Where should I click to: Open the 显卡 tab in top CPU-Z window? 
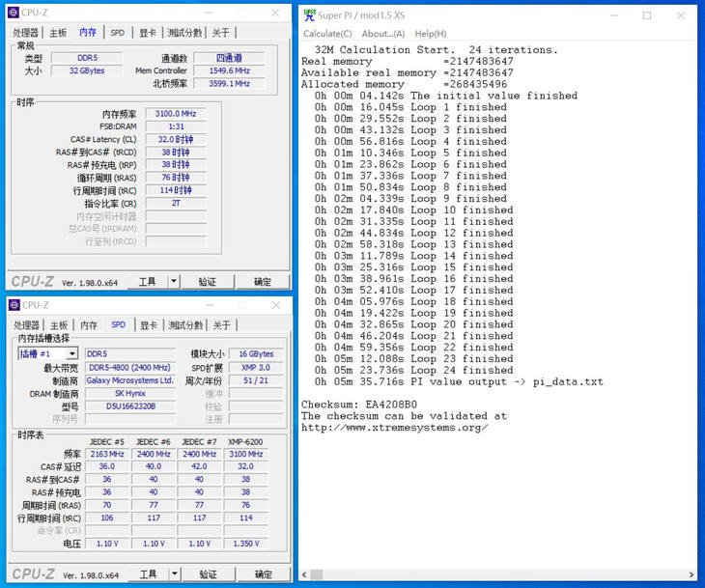pyautogui.click(x=147, y=33)
